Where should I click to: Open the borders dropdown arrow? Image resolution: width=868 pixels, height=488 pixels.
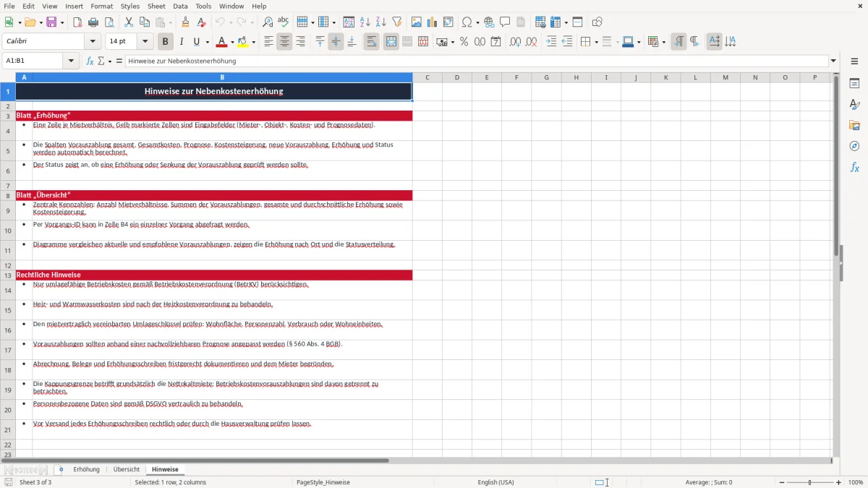[x=596, y=42]
